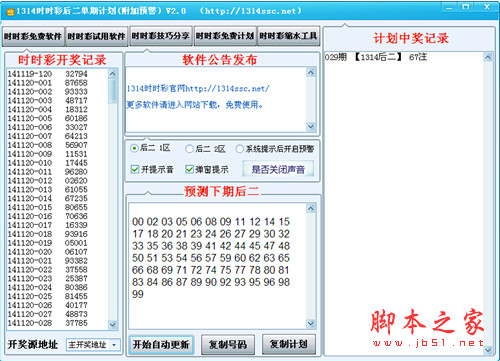Select draw record 141120-018 93916

[x=48, y=234]
